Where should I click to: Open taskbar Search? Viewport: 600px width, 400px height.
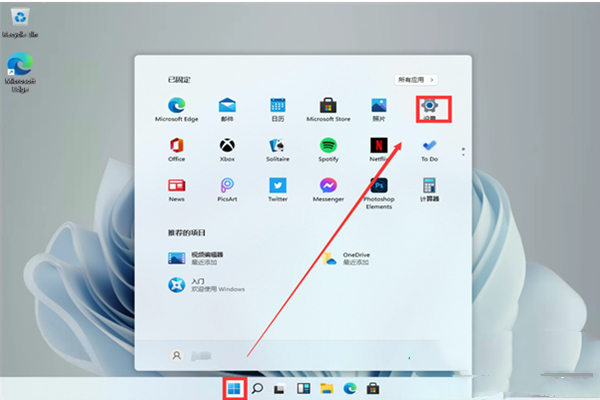(x=257, y=389)
